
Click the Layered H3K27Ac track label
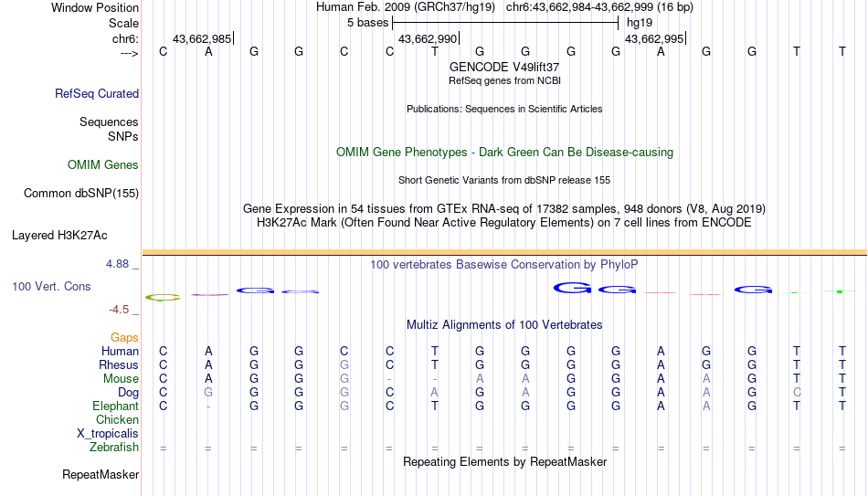[x=59, y=236]
